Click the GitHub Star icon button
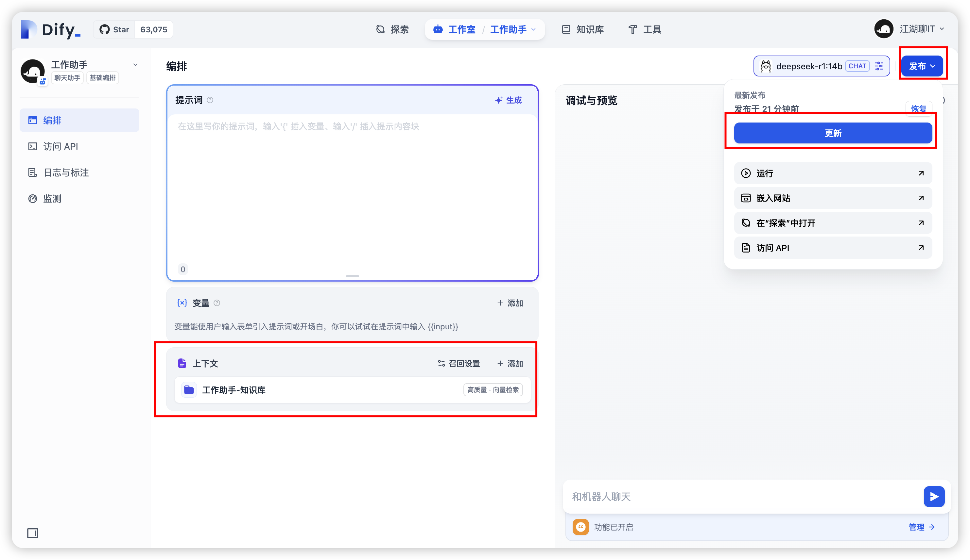970x560 pixels. (x=114, y=30)
